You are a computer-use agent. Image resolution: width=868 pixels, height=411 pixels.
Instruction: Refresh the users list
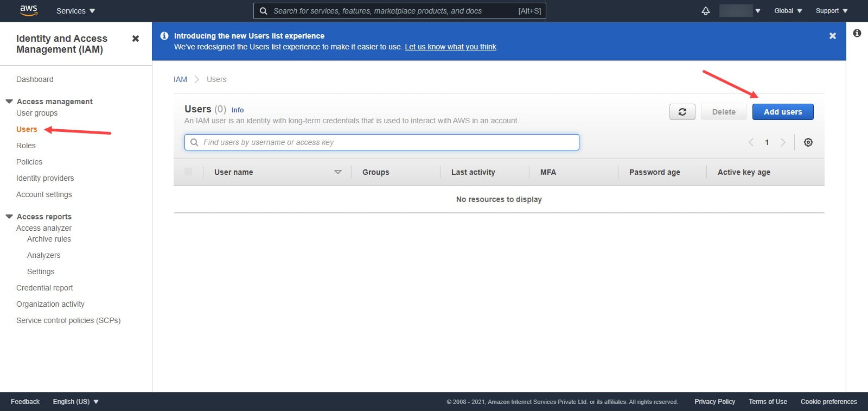(x=682, y=112)
